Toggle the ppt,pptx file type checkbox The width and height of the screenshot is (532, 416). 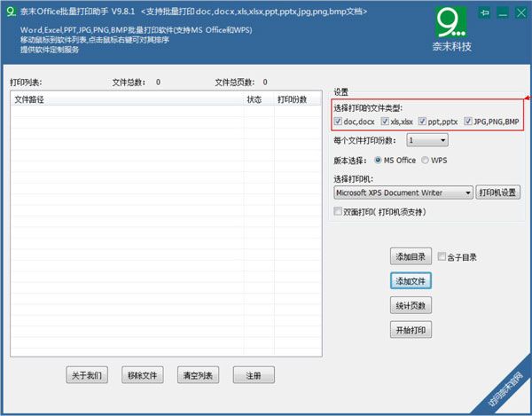coord(422,122)
